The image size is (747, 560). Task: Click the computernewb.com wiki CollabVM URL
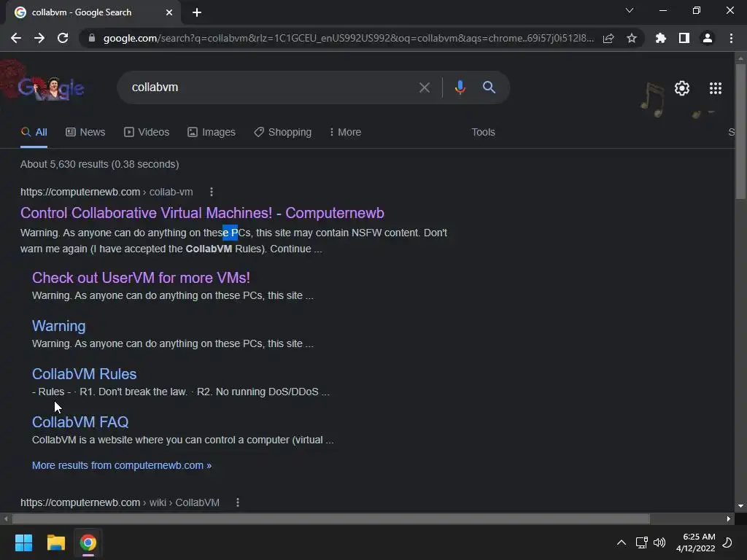tap(120, 502)
